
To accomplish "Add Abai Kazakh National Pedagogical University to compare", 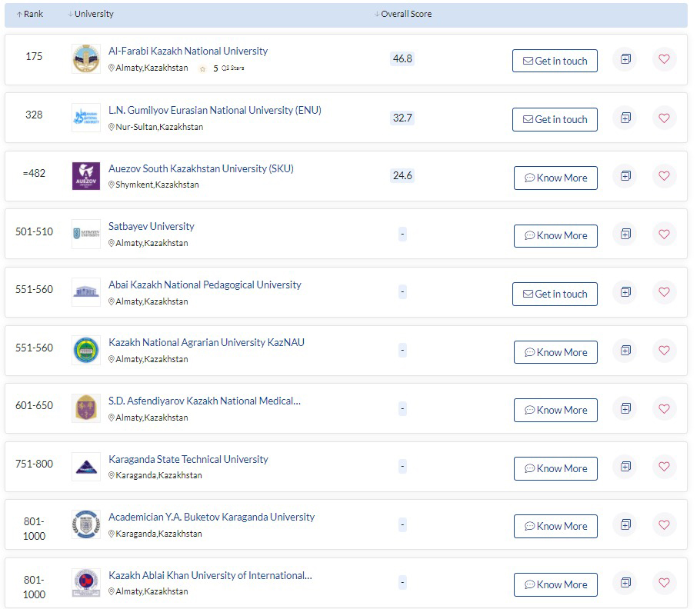I will point(625,292).
